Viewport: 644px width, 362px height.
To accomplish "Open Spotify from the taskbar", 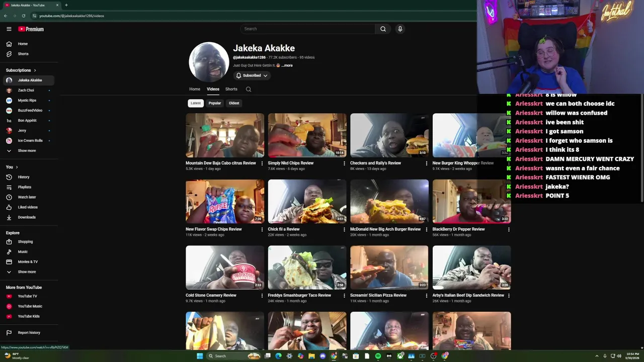I will 378,356.
